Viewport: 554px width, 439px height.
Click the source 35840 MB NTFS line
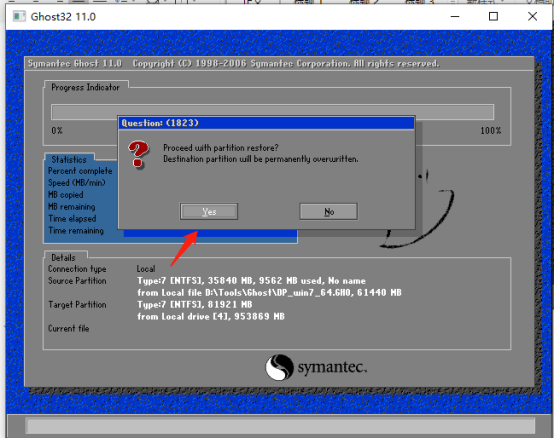[x=251, y=281]
